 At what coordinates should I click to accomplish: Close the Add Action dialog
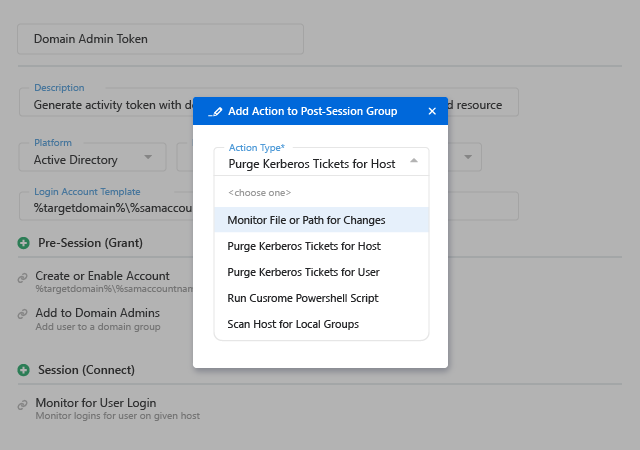pos(432,111)
